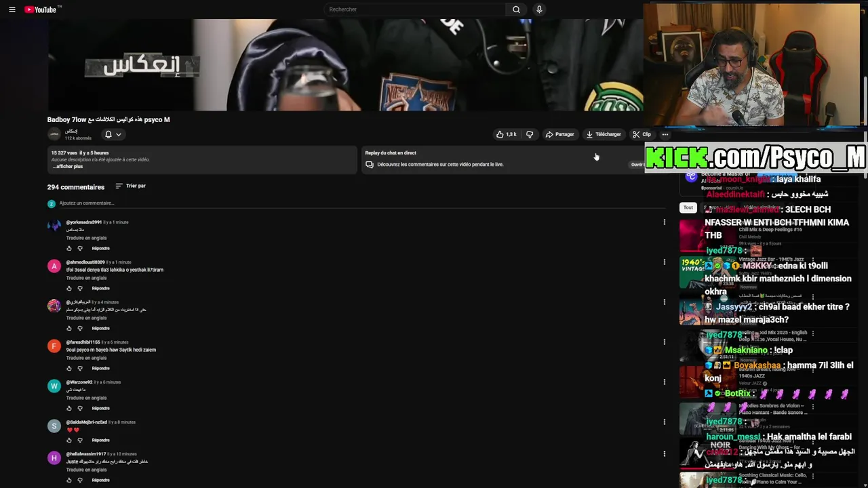Like the video with 1,3 k likes
This screenshot has width=868, height=488.
pyautogui.click(x=507, y=134)
